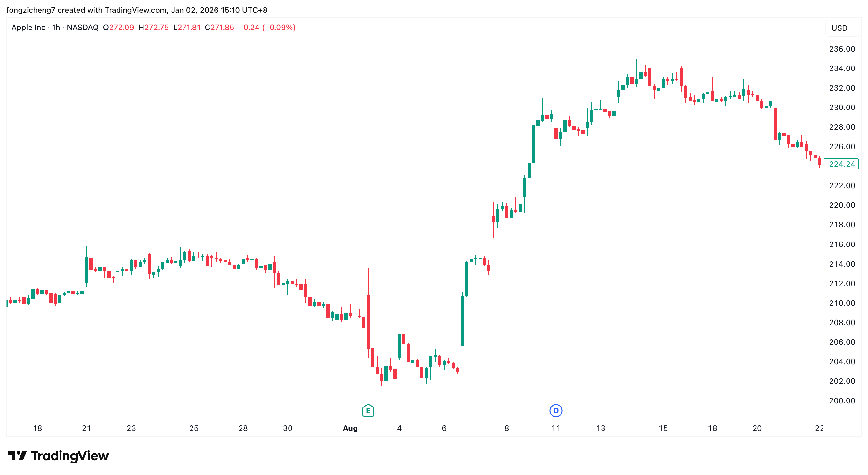Viewport: 868px width, 475px height.
Task: Click the 224.24 current price label
Action: pyautogui.click(x=841, y=164)
